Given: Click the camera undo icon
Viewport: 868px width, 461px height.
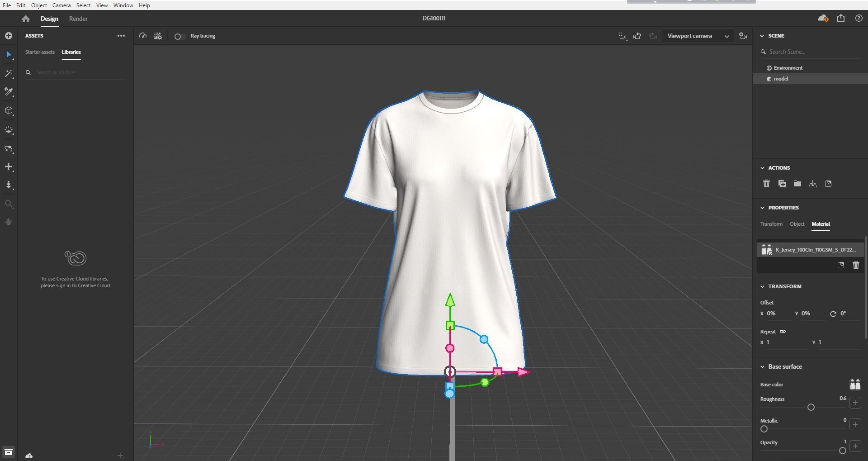Looking at the screenshot, I should (x=637, y=36).
